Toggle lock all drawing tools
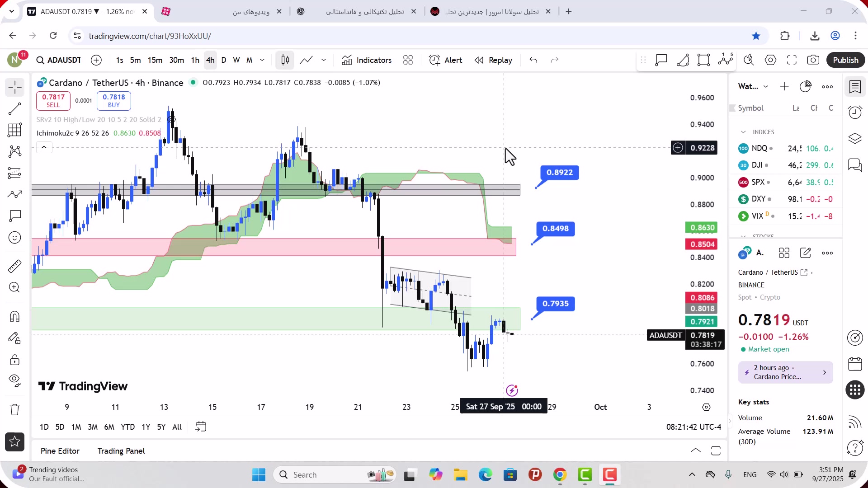Image resolution: width=868 pixels, height=488 pixels. click(14, 360)
